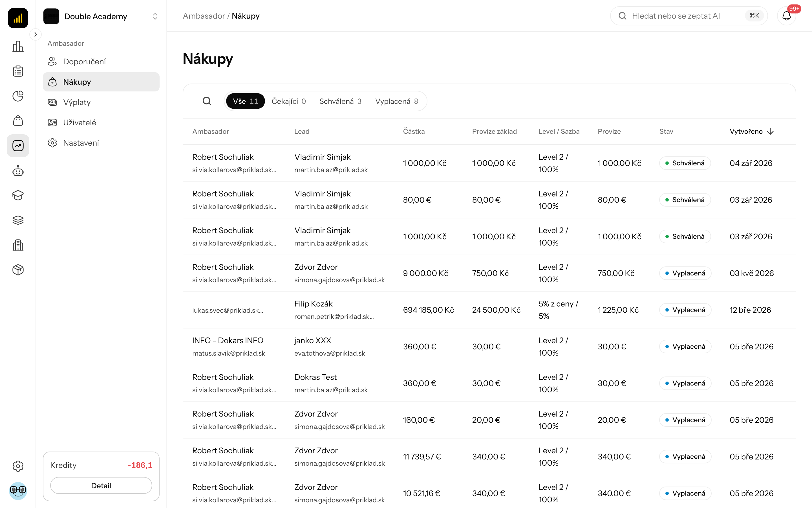
Task: Open the 3D box icon in the rail
Action: (x=18, y=270)
